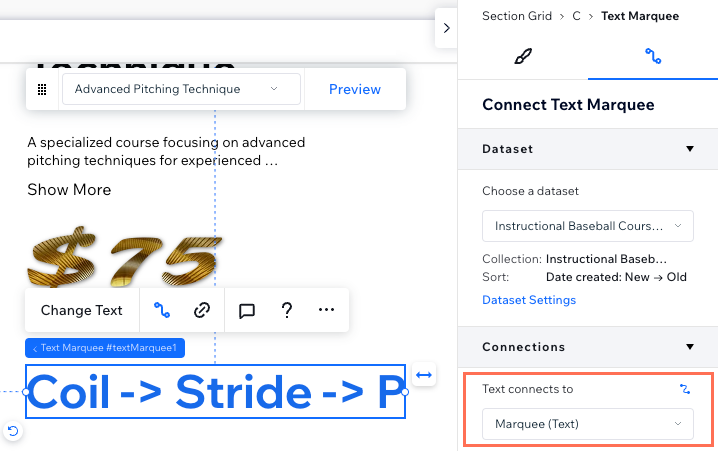Click the grid dots drag handle

[x=42, y=89]
